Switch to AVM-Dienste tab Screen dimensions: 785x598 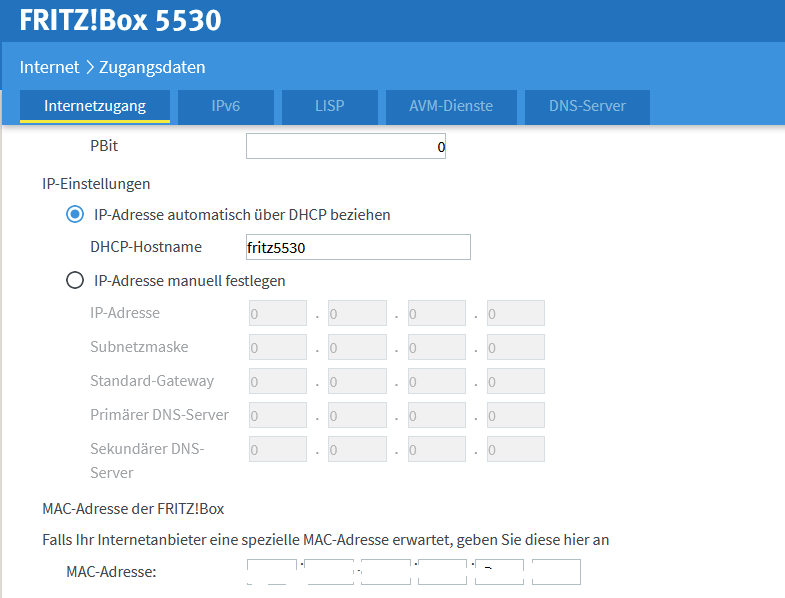click(x=451, y=106)
